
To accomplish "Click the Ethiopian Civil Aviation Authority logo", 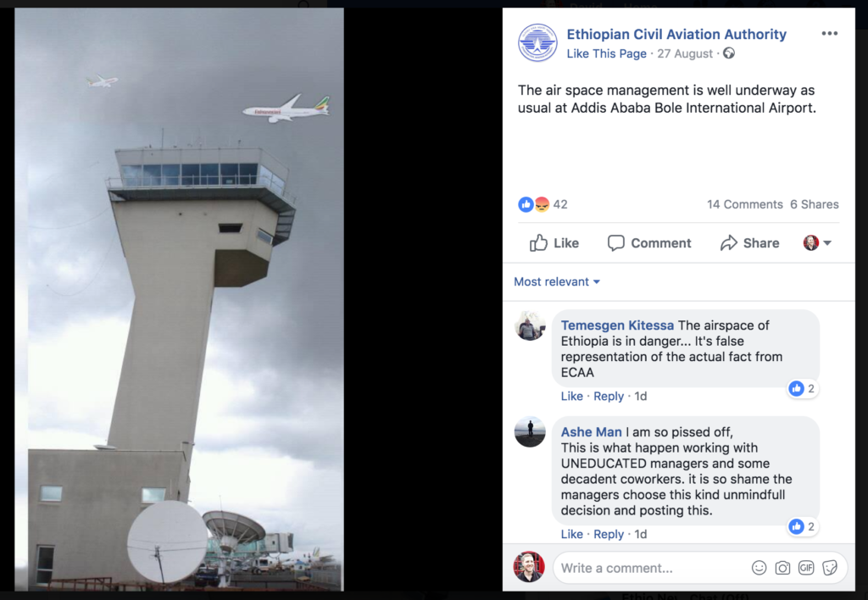I will point(537,42).
